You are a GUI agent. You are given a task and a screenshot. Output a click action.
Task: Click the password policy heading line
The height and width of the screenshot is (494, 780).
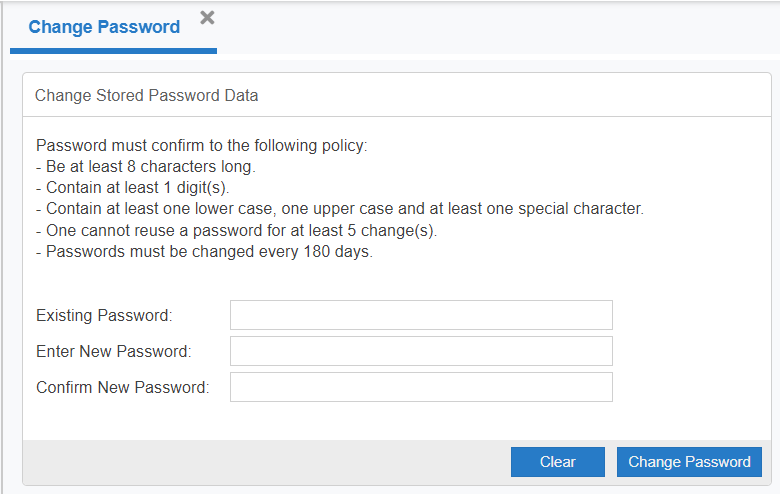201,145
